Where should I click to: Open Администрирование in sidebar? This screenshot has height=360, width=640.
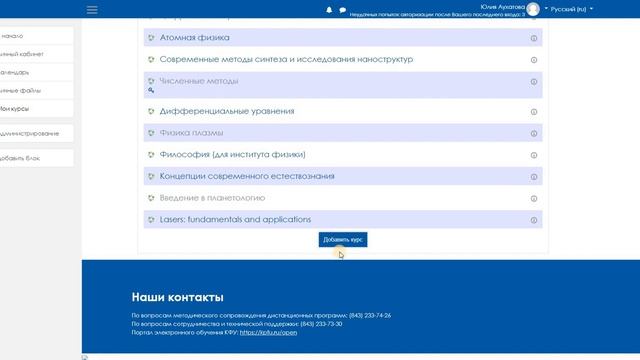[36, 133]
